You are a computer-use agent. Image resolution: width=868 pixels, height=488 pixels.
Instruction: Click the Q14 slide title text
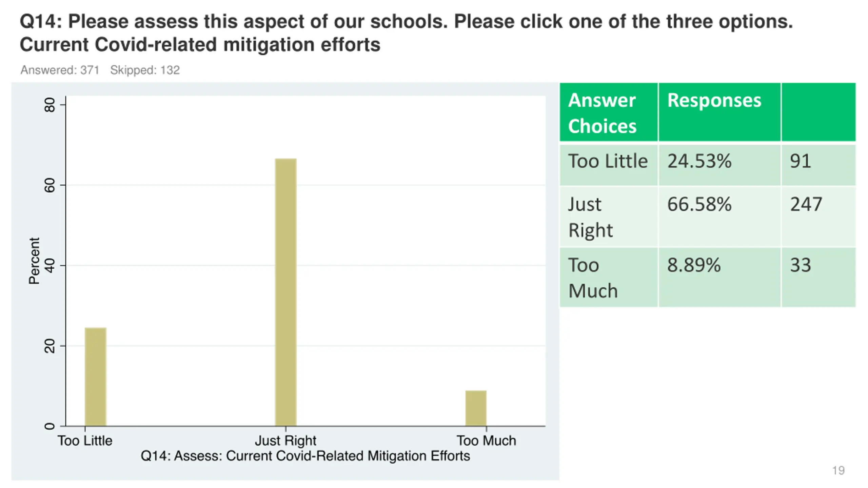(406, 33)
